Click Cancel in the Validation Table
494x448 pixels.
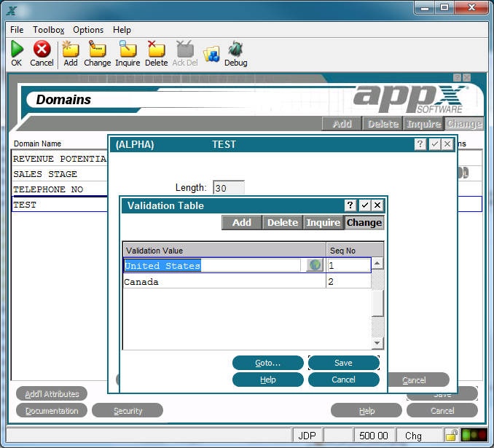click(x=344, y=380)
